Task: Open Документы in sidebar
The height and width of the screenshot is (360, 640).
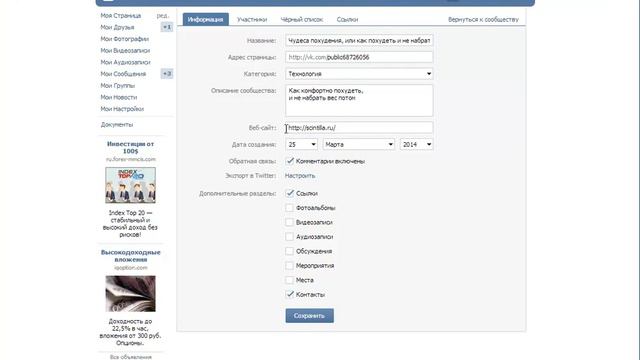Action: click(117, 124)
